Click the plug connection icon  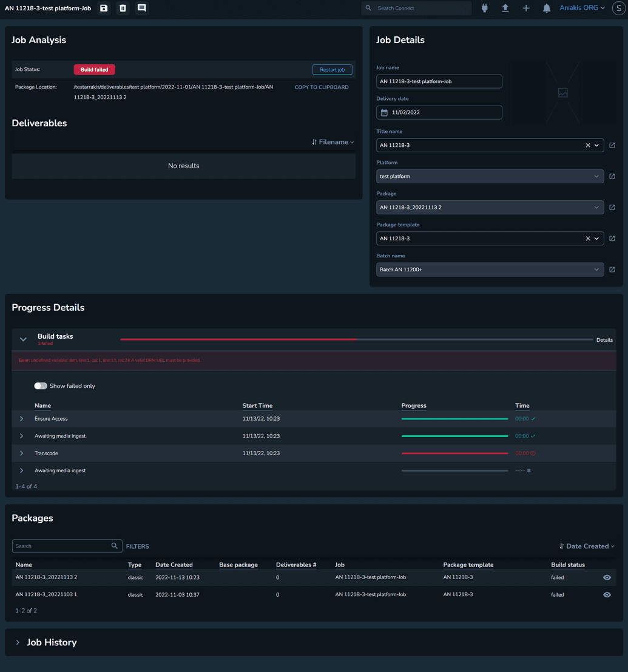484,8
